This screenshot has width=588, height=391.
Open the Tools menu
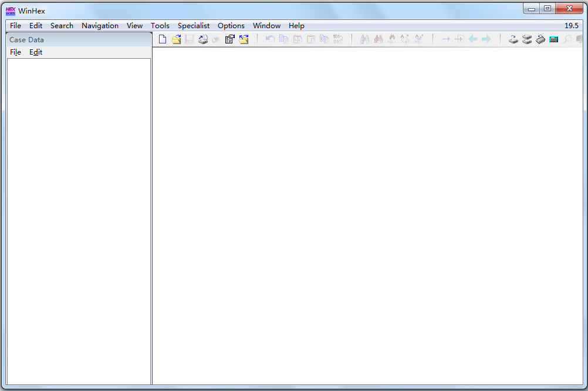click(160, 25)
